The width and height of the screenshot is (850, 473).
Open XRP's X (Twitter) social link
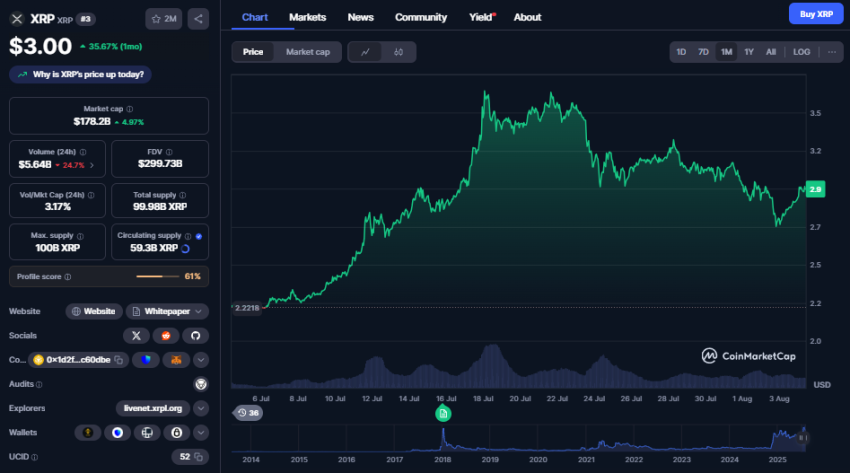point(136,336)
